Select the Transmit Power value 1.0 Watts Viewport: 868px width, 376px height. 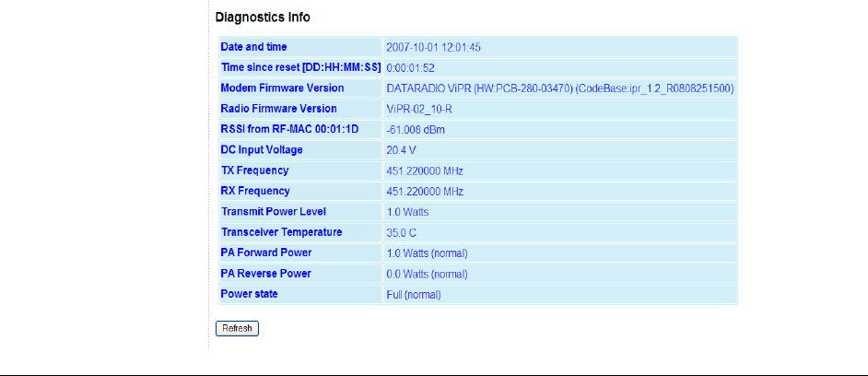coord(407,212)
